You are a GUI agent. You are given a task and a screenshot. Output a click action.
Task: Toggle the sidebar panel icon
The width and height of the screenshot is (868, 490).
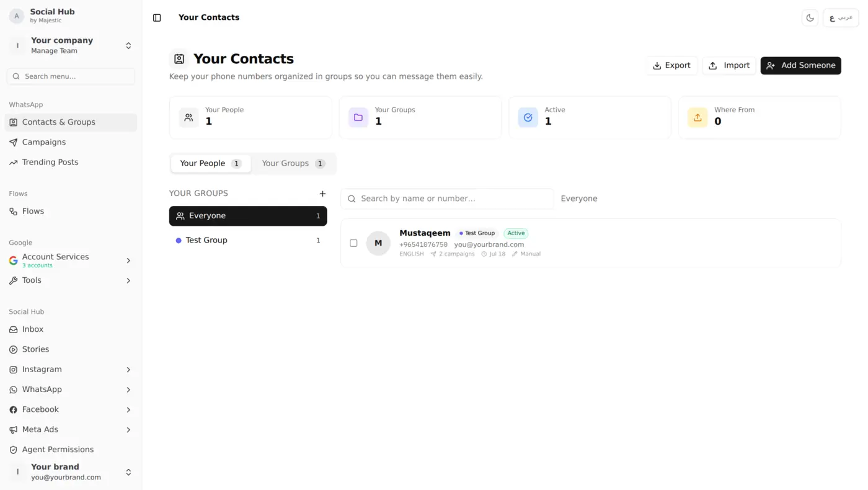coord(157,18)
